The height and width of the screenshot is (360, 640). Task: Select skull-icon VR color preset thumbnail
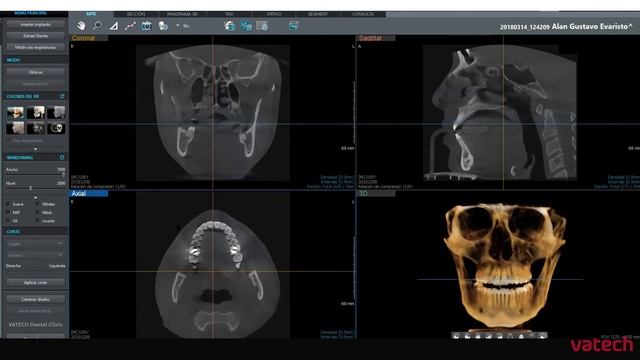point(56,128)
